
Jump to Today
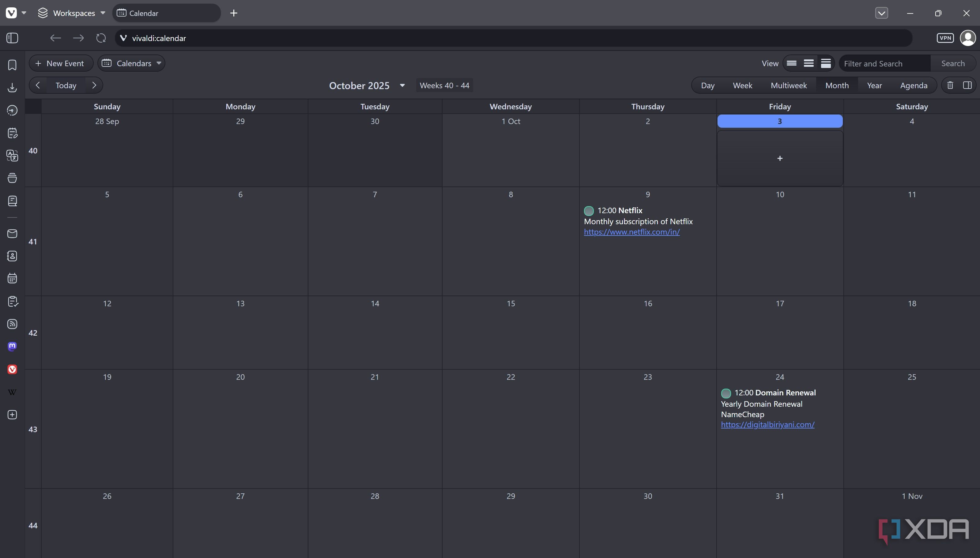coord(66,85)
